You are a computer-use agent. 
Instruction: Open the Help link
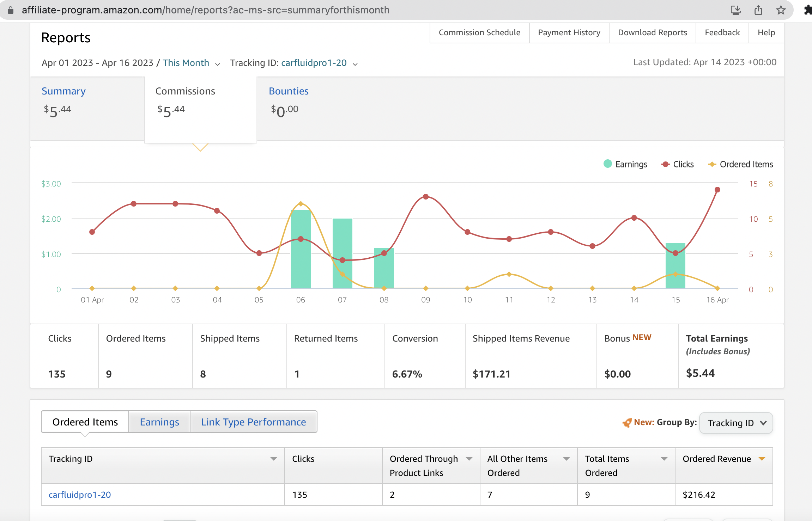click(x=766, y=32)
